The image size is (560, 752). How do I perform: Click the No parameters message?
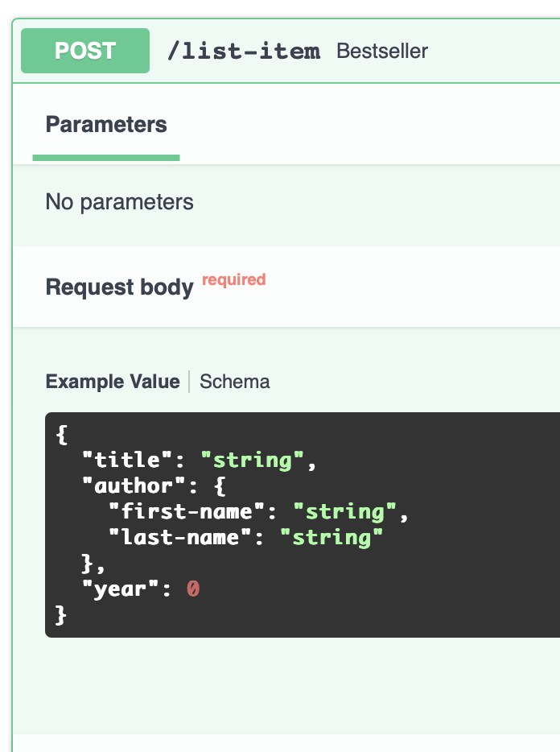[x=119, y=202]
